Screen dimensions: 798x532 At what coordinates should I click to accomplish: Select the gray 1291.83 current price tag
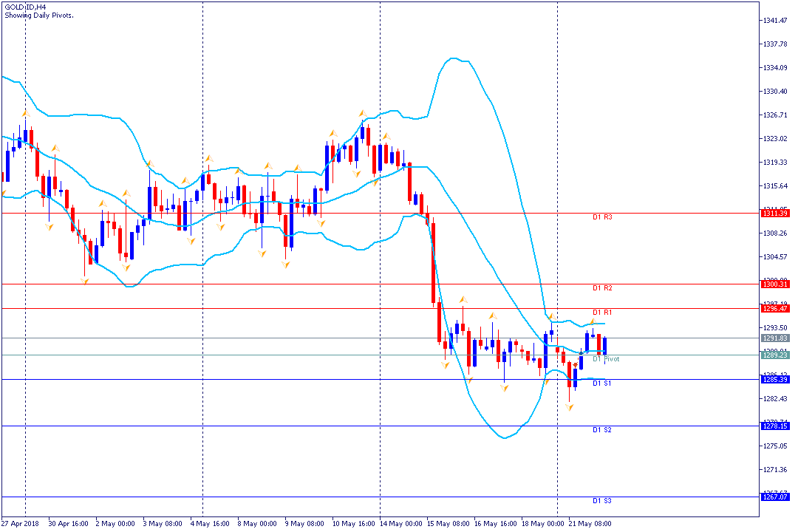pos(775,338)
